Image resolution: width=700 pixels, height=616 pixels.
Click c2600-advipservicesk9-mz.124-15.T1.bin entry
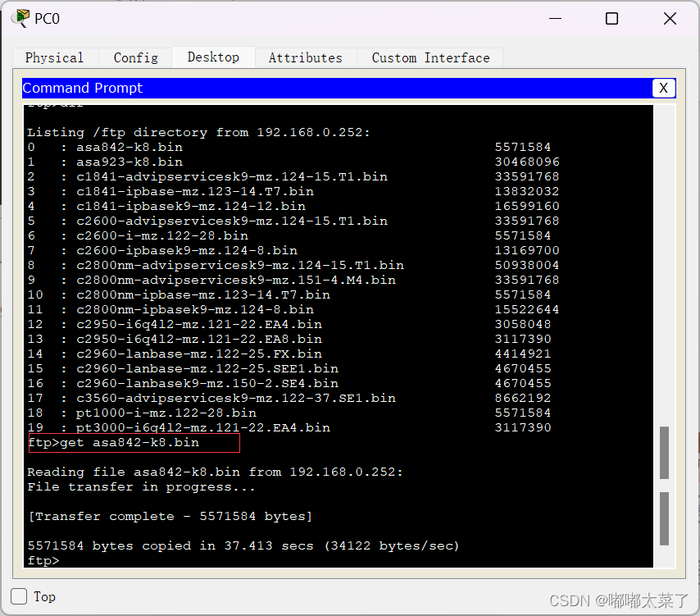pos(232,221)
